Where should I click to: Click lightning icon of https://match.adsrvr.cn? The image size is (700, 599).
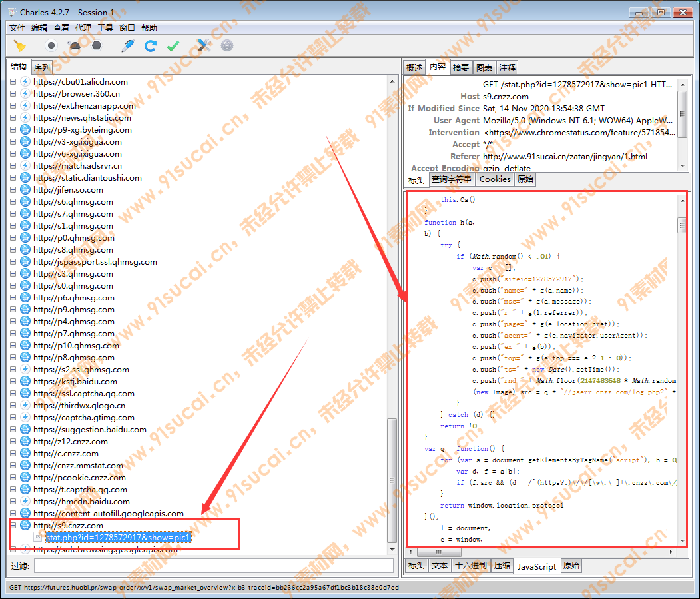[25, 166]
